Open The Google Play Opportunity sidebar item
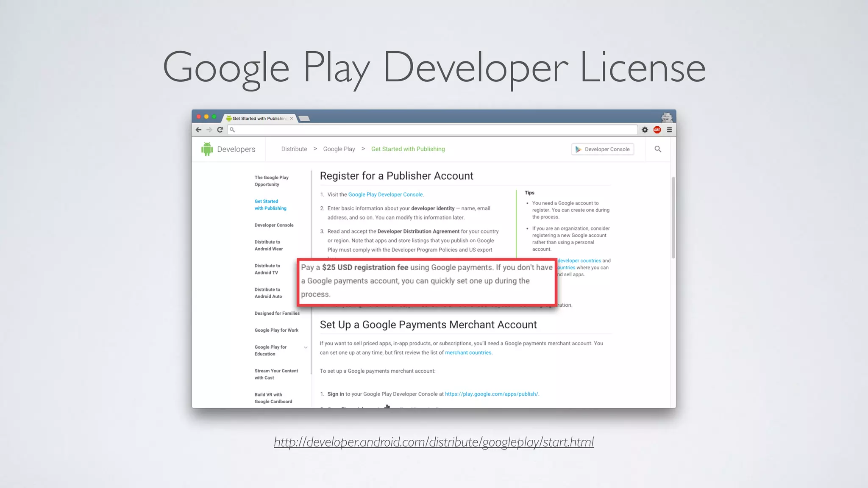The height and width of the screenshot is (488, 868). pyautogui.click(x=272, y=181)
